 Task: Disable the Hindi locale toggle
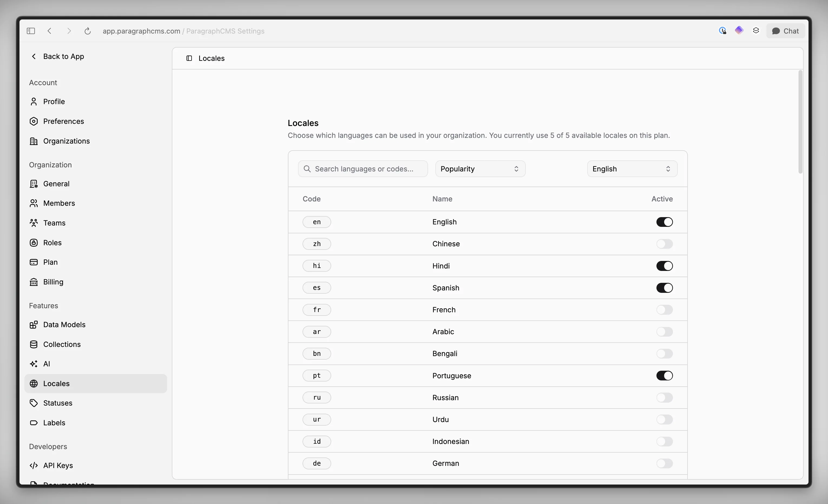point(664,266)
